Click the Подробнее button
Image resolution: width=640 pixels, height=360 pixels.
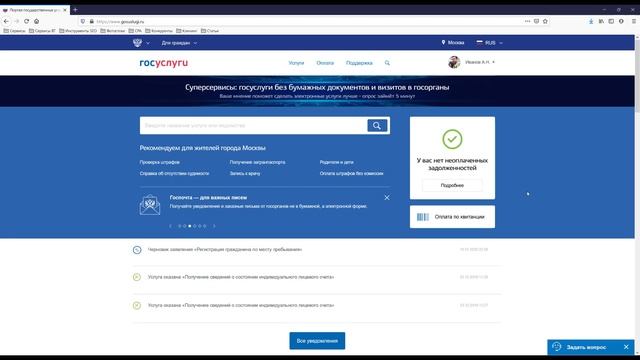pos(452,185)
